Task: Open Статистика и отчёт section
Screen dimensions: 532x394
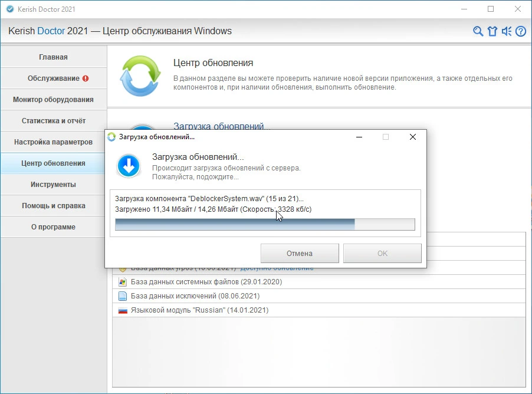Action: click(53, 121)
